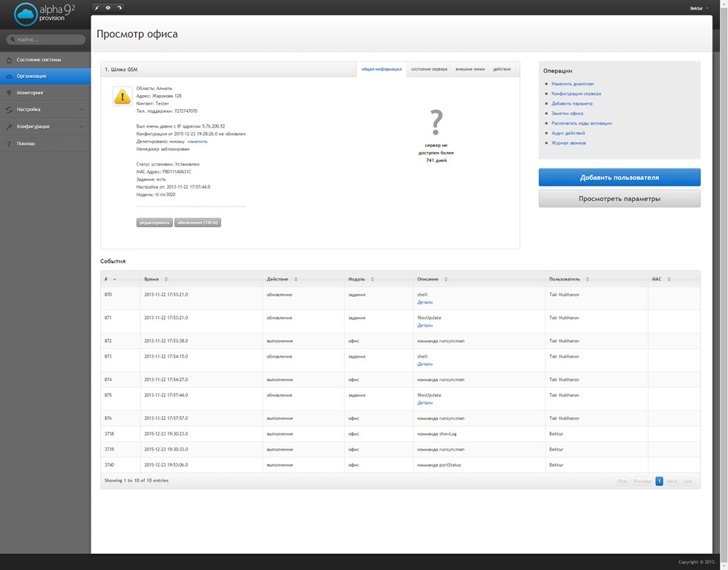This screenshot has height=570, width=728.
Task: Click Просмотреть параметры button
Action: [620, 199]
